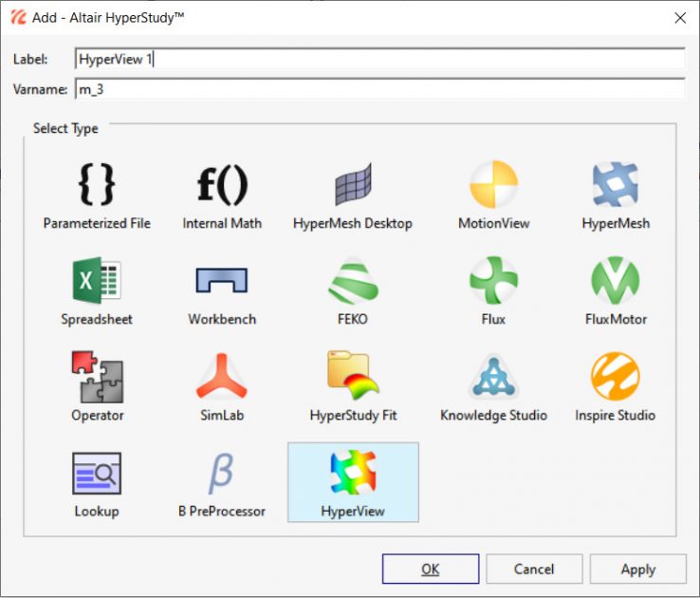Select the Lookup model type
700x598 pixels.
click(97, 474)
